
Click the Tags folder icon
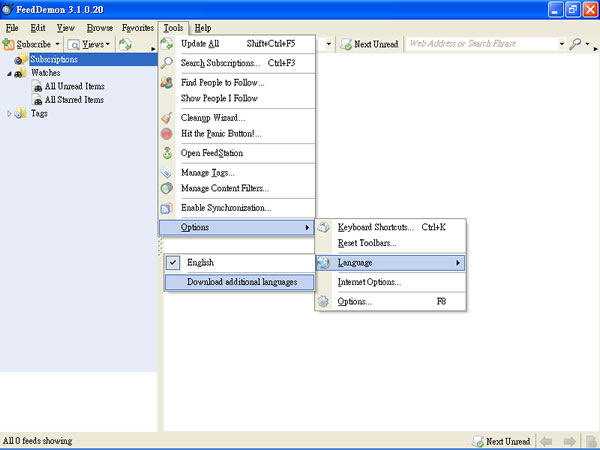coord(20,113)
